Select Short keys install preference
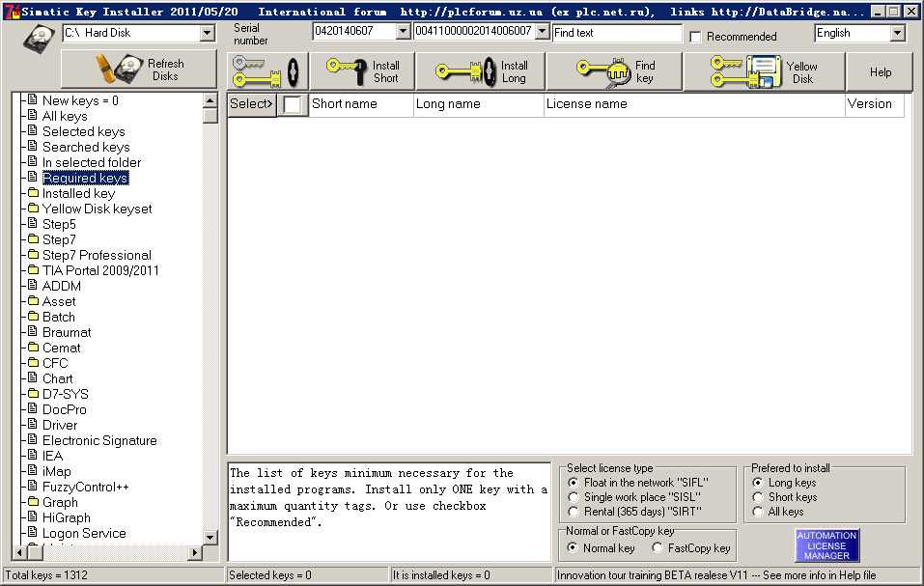 (758, 497)
